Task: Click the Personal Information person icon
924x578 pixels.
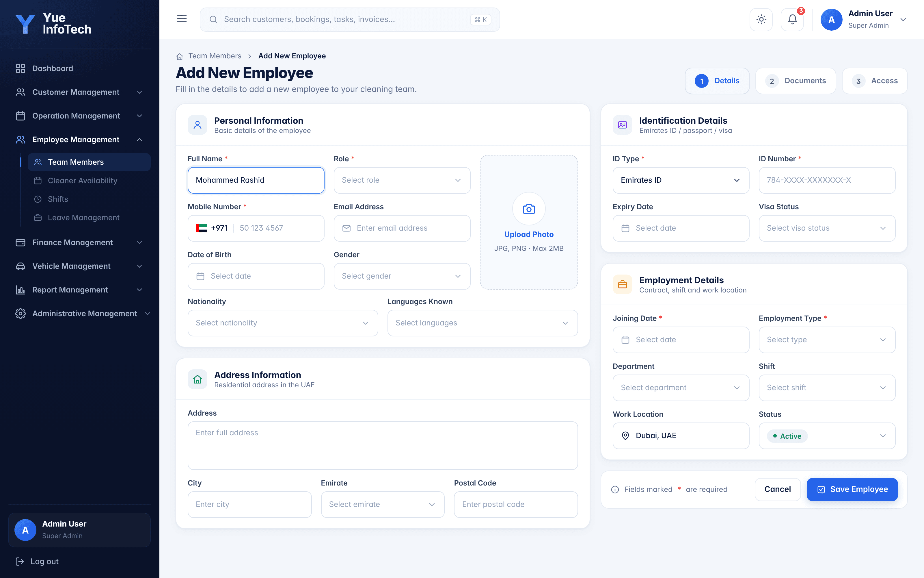Action: [x=198, y=125]
